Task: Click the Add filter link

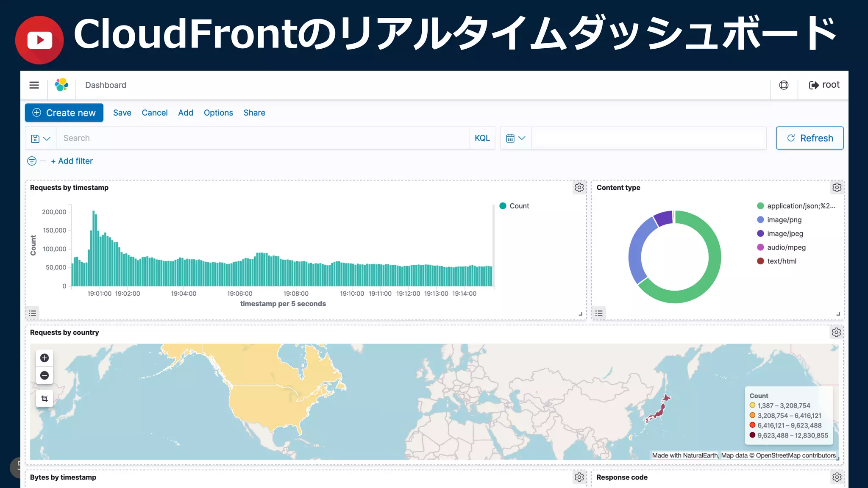Action: pyautogui.click(x=72, y=161)
